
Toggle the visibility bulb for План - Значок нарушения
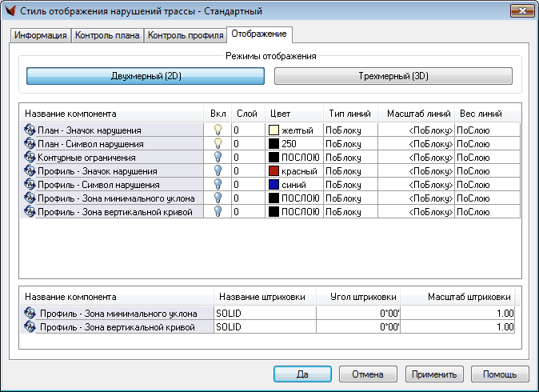pos(216,130)
